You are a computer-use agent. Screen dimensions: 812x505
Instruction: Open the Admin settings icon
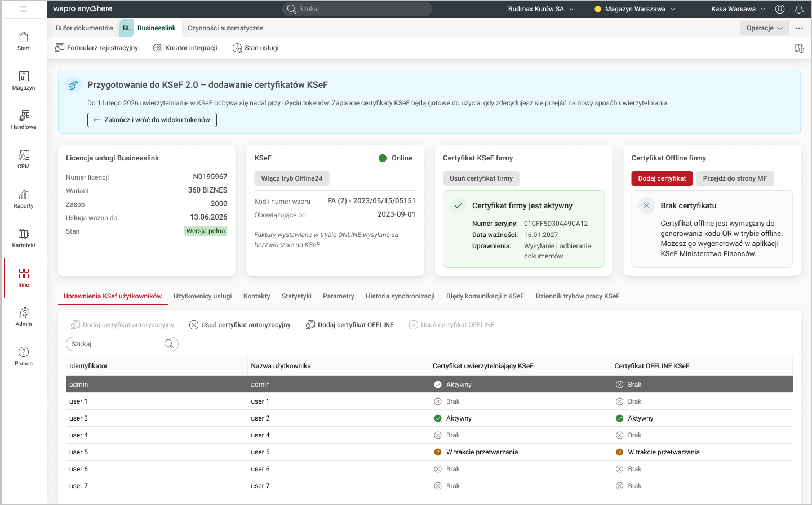(x=24, y=317)
